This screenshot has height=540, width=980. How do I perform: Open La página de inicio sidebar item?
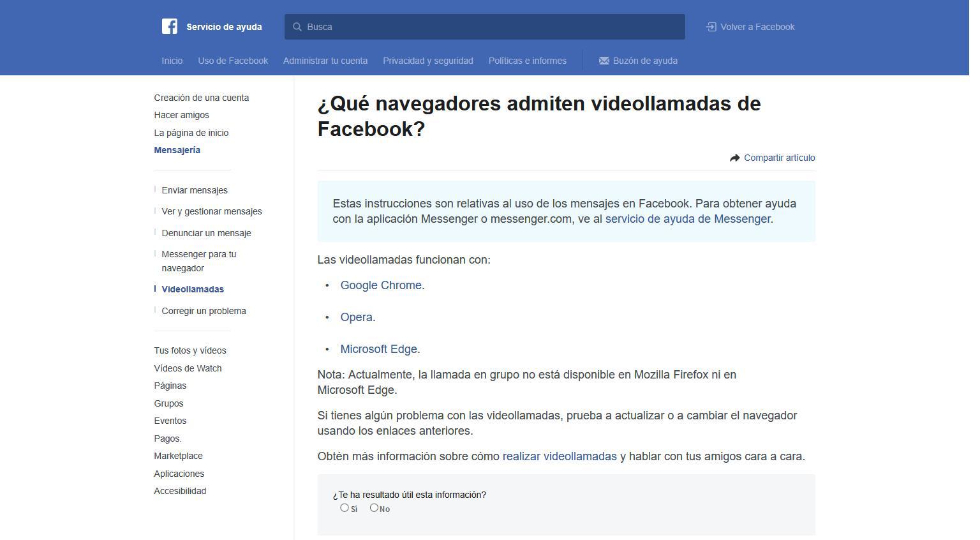[x=191, y=133]
